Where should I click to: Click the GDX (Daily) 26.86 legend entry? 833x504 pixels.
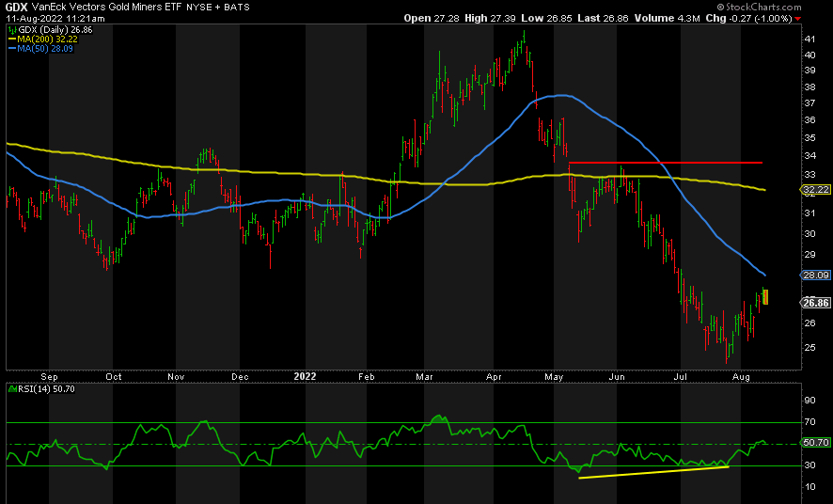(x=51, y=30)
